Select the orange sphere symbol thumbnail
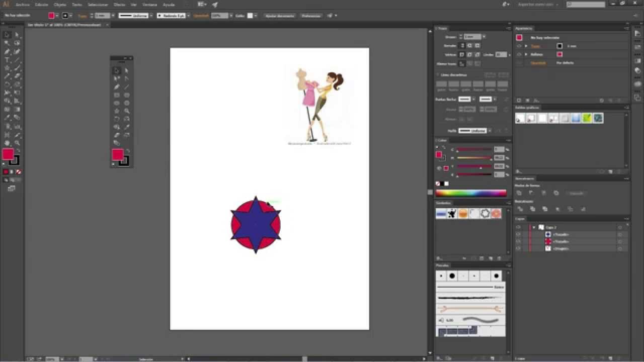This screenshot has width=644, height=362. (x=463, y=214)
